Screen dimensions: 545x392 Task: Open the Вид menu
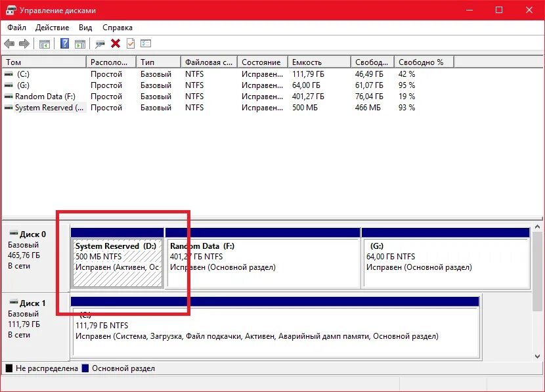85,28
